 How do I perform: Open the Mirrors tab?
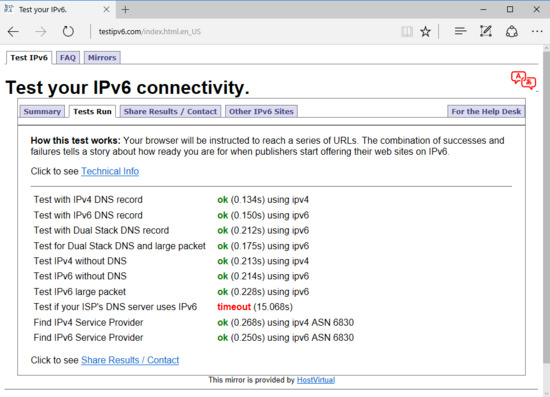102,58
